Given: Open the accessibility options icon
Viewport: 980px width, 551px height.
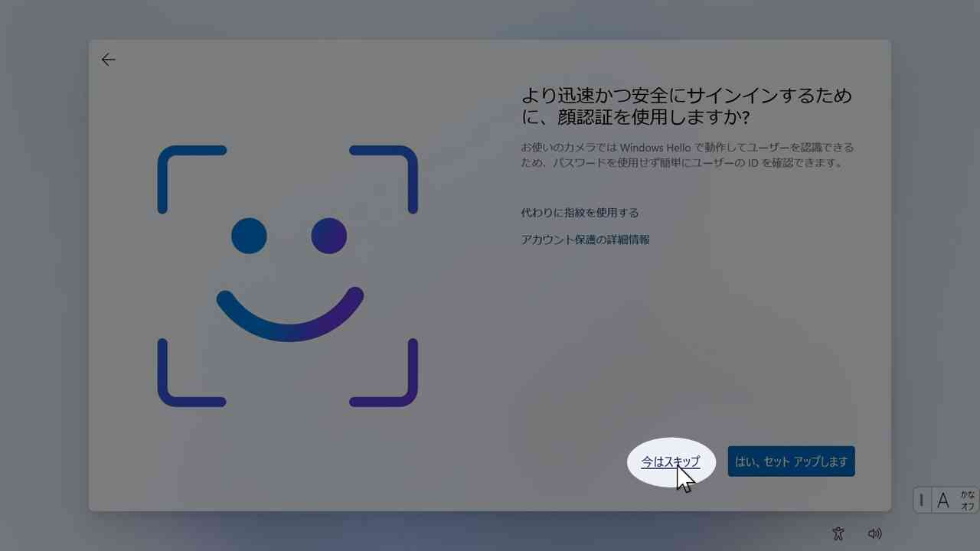Looking at the screenshot, I should click(x=838, y=533).
